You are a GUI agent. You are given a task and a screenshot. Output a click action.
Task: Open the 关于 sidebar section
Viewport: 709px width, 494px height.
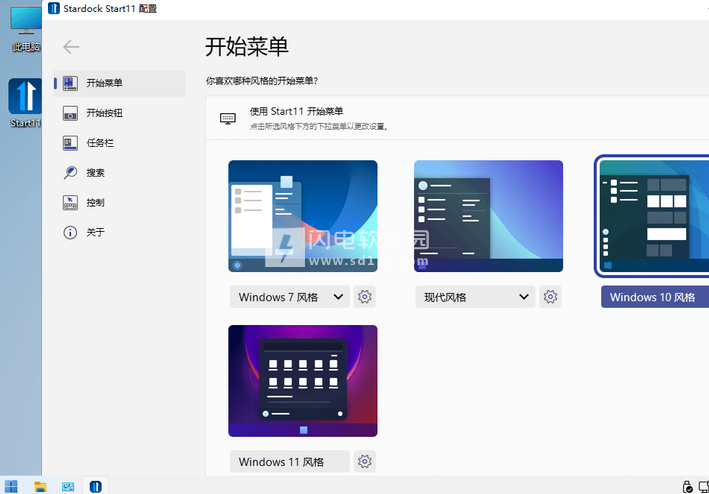(x=120, y=232)
